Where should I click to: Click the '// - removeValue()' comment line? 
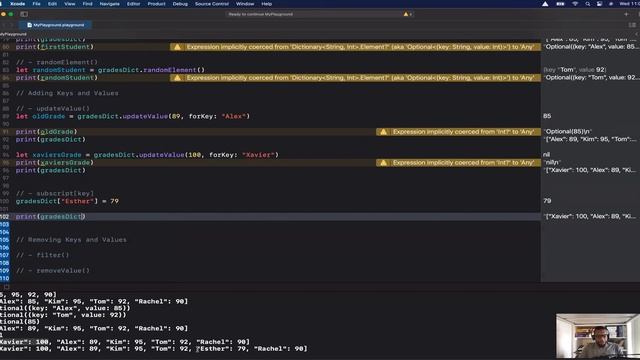click(53, 271)
